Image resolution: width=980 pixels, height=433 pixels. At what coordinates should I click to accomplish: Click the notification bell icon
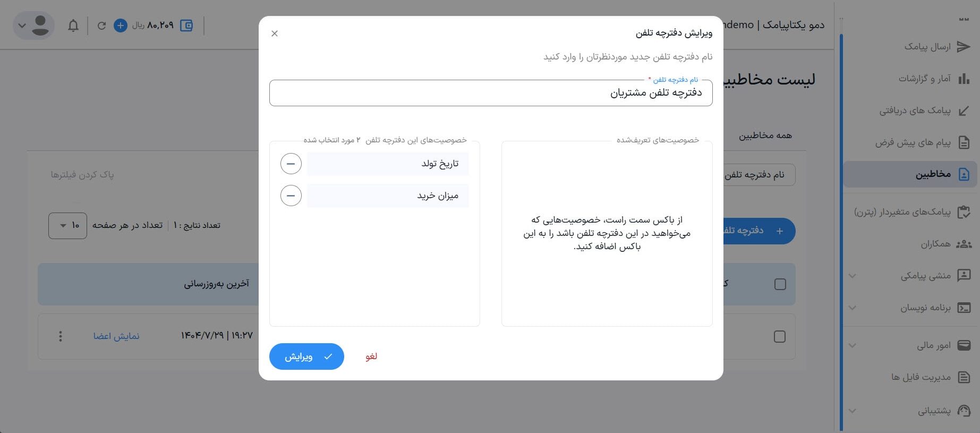[73, 25]
